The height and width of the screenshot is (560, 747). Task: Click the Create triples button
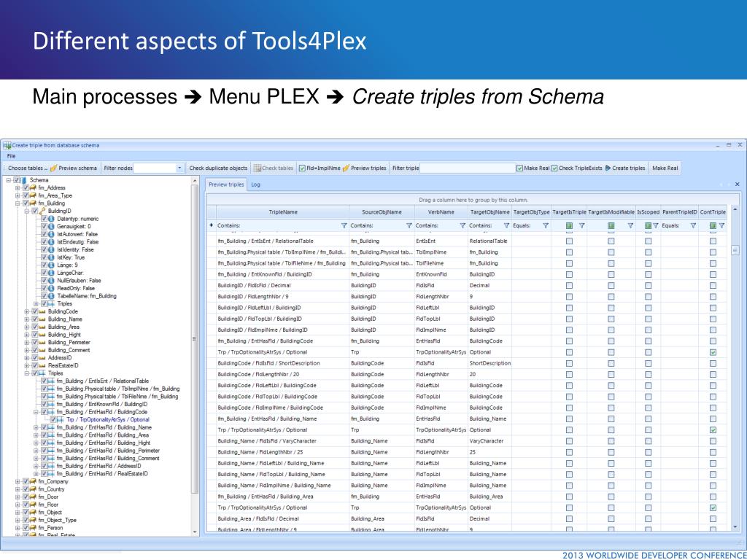pos(625,168)
